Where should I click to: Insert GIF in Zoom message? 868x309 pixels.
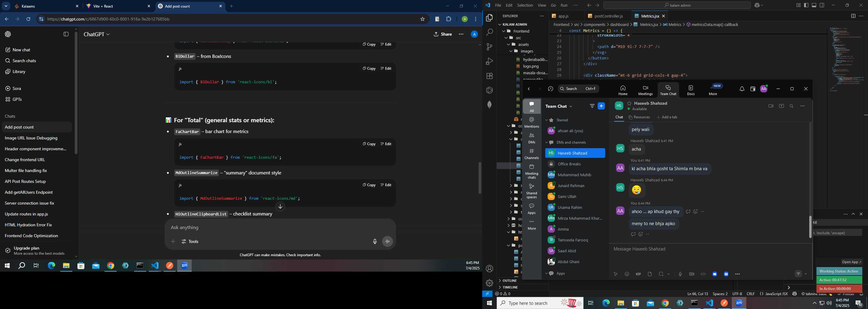tap(638, 274)
